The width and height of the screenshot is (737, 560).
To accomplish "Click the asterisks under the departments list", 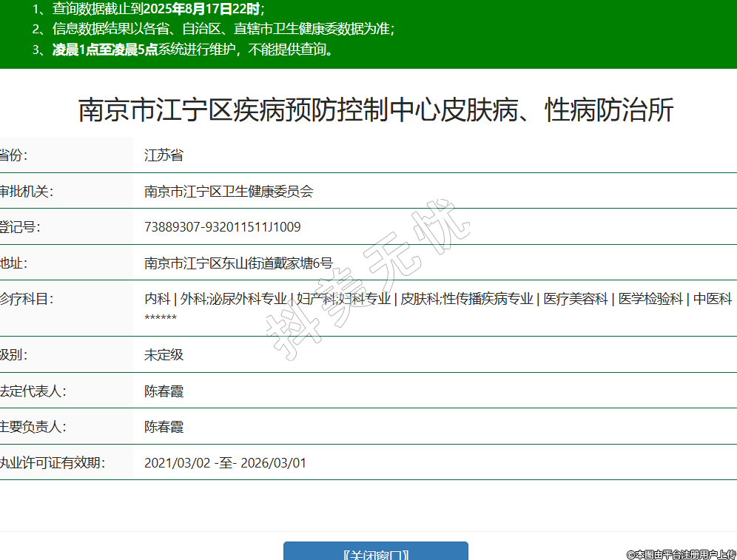I will pyautogui.click(x=161, y=317).
